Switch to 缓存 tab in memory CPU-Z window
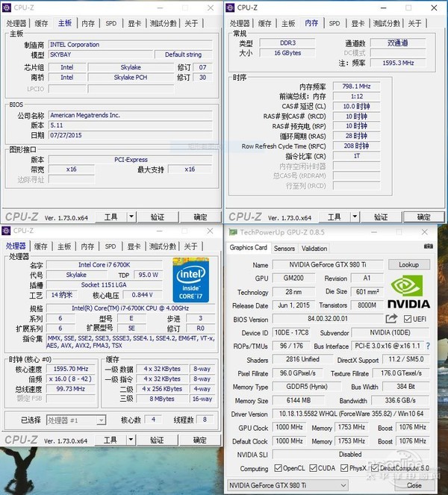This screenshot has height=495, width=448. pyautogui.click(x=264, y=23)
